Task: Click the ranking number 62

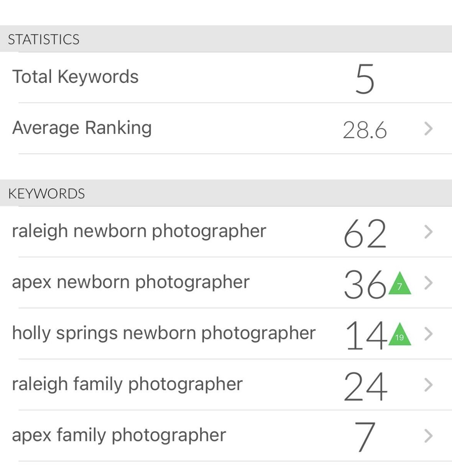Action: click(x=365, y=233)
